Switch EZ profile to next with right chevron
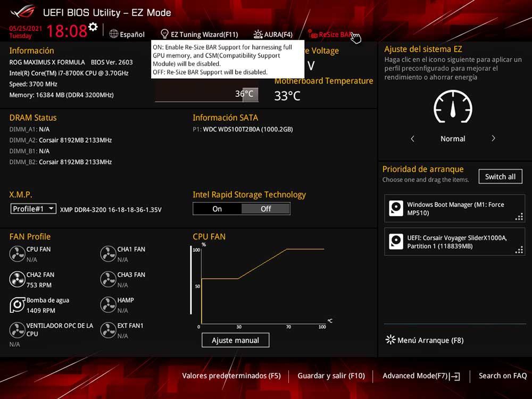This screenshot has width=532, height=399. click(x=493, y=138)
